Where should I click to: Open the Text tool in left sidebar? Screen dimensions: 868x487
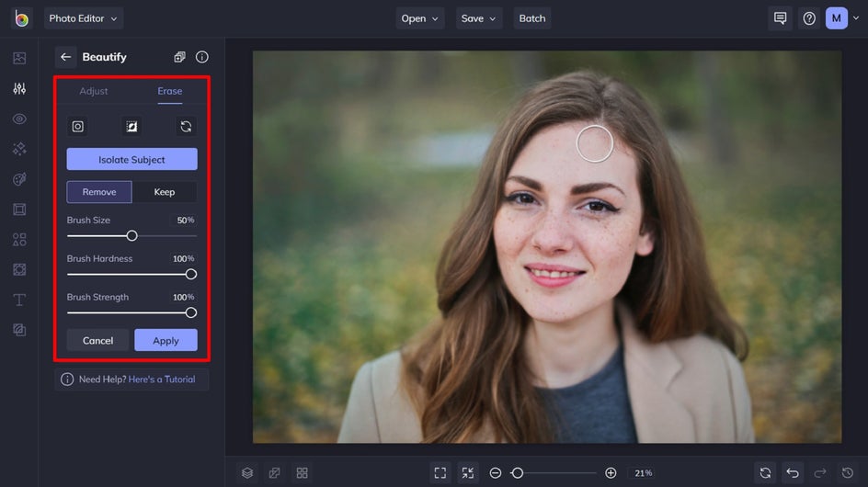coord(19,300)
